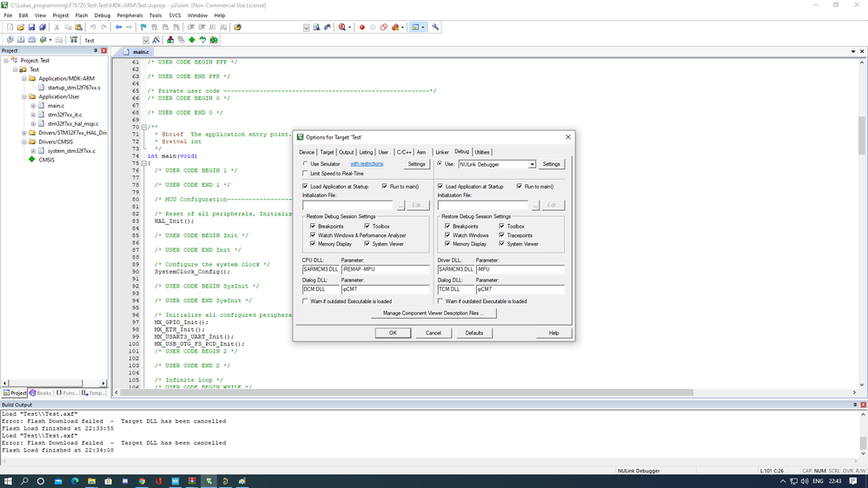Build the target using the Build icon

tap(21, 40)
